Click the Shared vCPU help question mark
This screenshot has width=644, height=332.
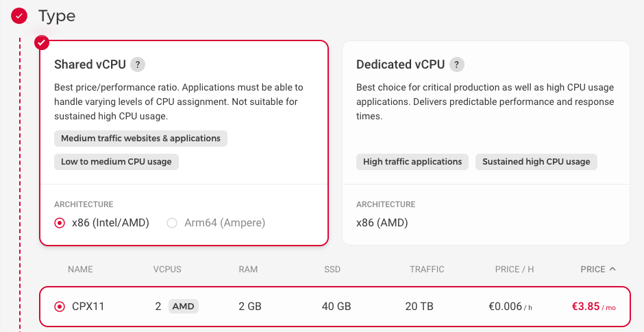(138, 64)
